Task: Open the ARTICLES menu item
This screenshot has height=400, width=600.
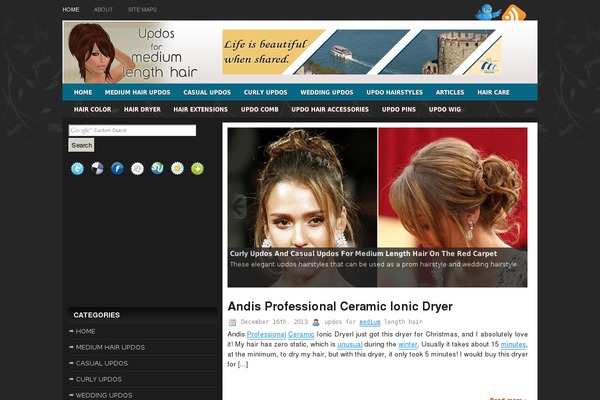Action: (450, 92)
